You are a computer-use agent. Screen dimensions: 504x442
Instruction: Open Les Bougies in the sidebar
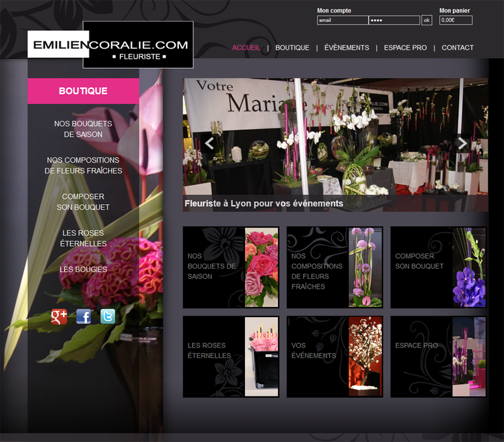83,269
